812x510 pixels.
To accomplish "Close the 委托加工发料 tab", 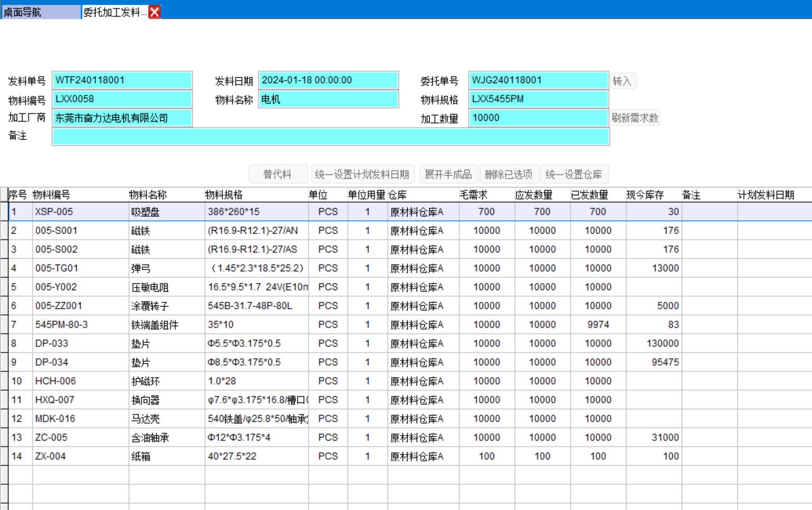I will [x=155, y=12].
